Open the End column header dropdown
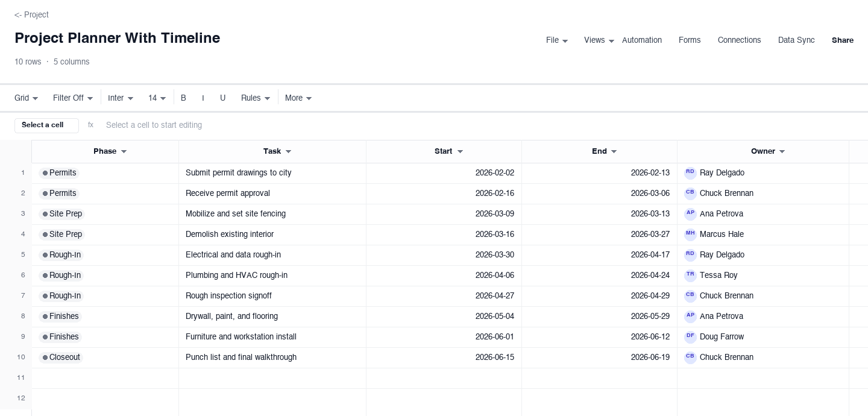The width and height of the screenshot is (868, 416). [614, 151]
